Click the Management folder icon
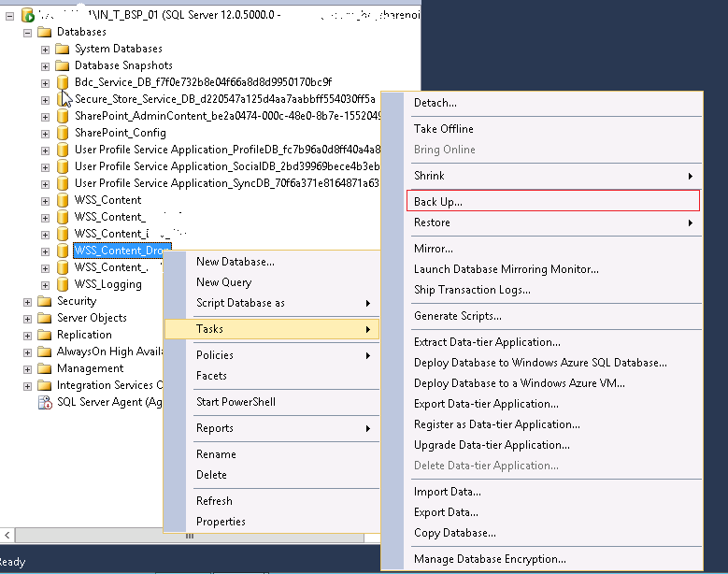The image size is (728, 574). tap(45, 368)
